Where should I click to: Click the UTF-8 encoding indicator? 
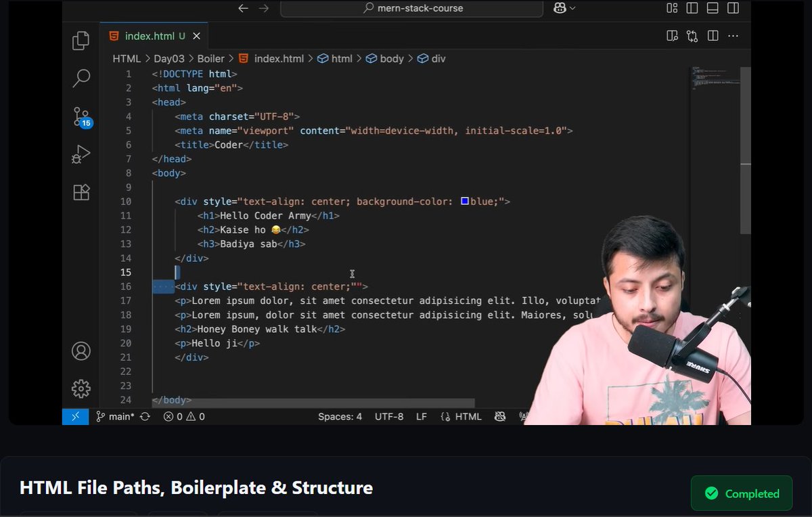[389, 417]
